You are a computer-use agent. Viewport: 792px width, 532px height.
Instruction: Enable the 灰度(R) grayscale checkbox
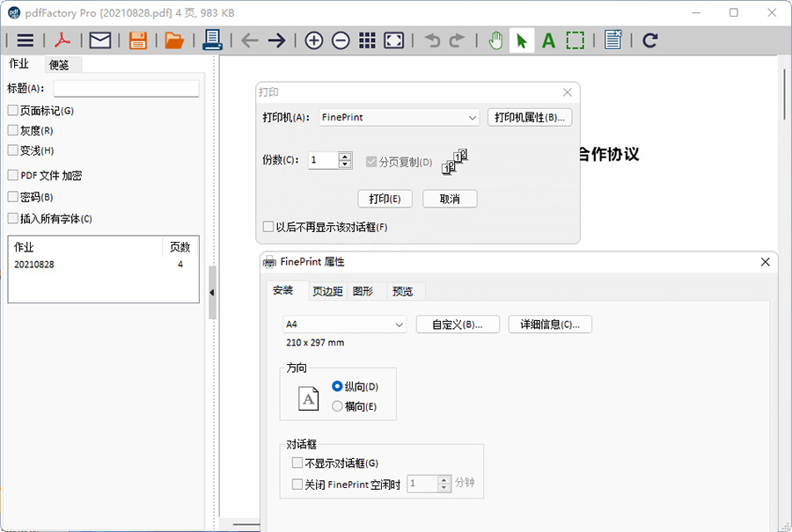pos(11,130)
